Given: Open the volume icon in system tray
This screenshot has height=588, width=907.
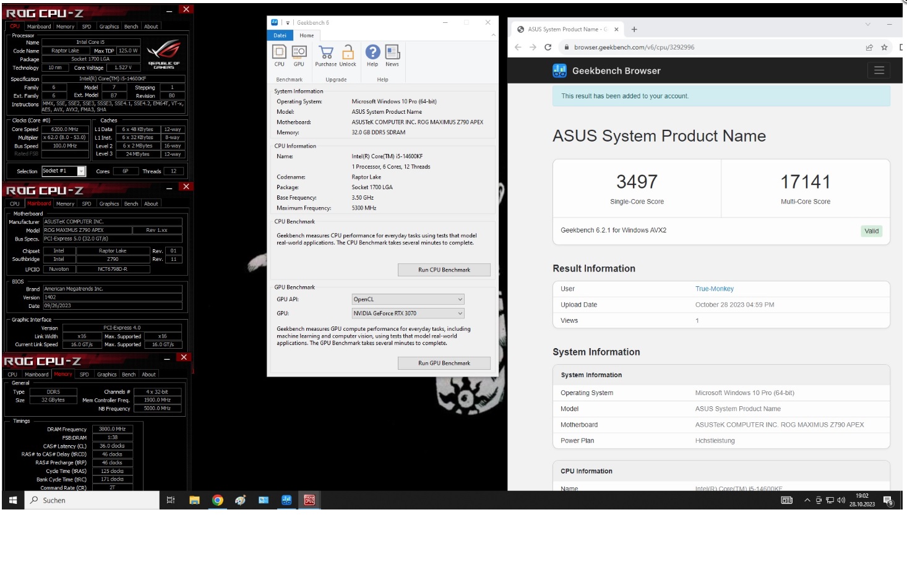Looking at the screenshot, I should 841,500.
